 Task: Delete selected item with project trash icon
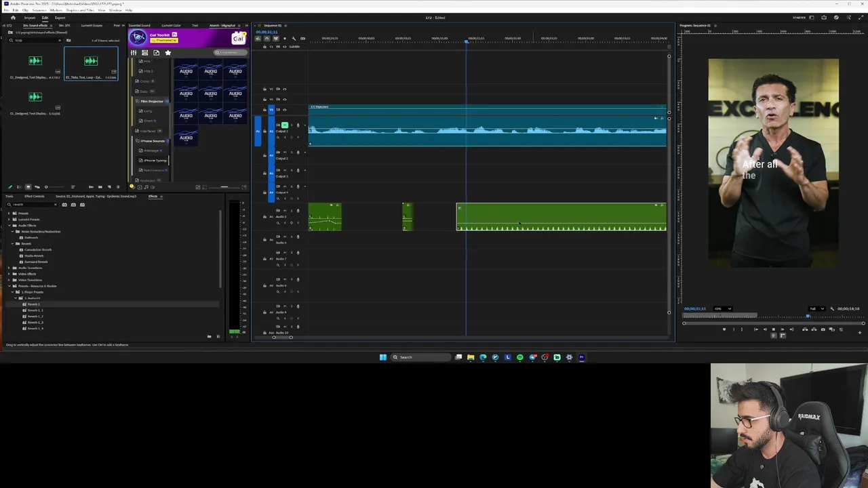click(118, 187)
